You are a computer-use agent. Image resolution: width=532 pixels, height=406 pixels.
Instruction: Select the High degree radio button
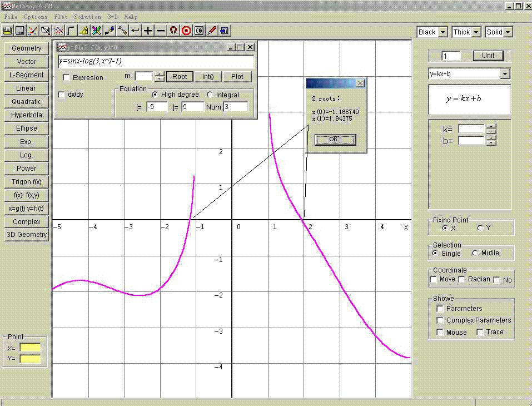tap(155, 95)
